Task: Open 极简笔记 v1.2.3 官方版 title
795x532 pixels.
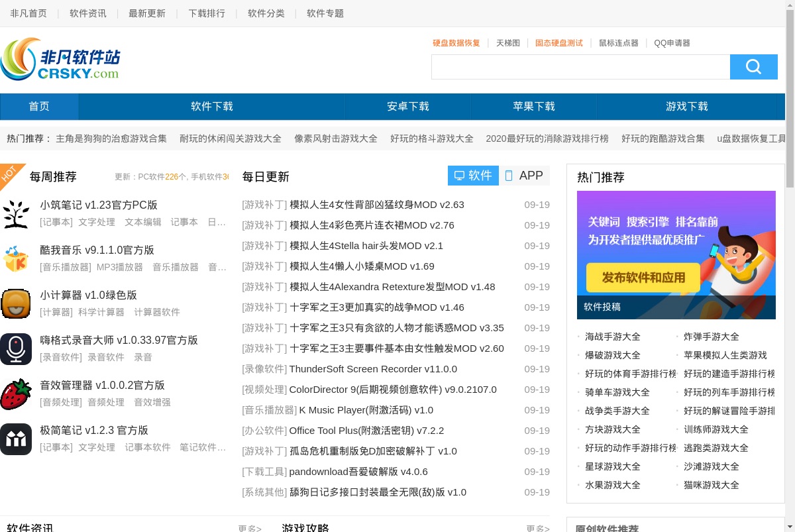Action: tap(94, 431)
